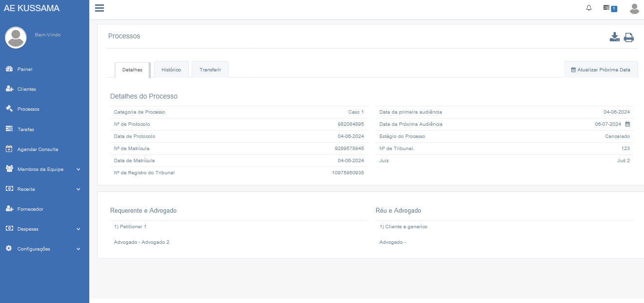Open the user profile avatar in top bar
644x303 pixels.
click(634, 8)
